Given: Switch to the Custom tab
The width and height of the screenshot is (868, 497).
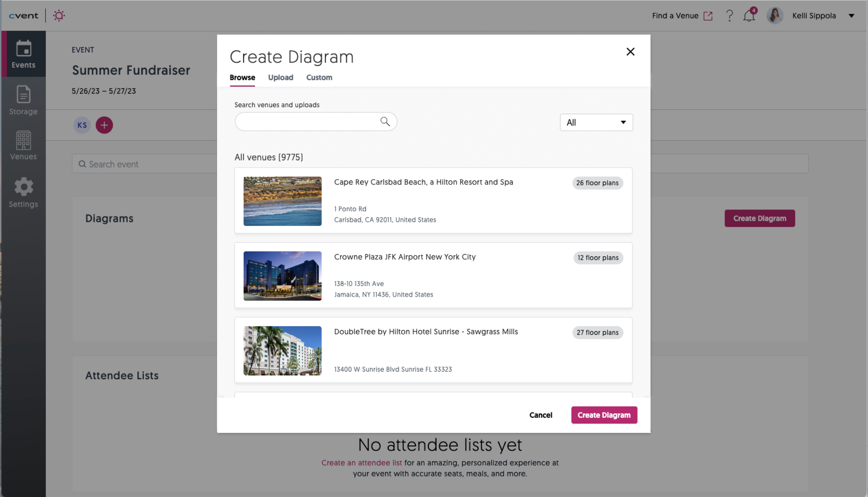Looking at the screenshot, I should [319, 78].
